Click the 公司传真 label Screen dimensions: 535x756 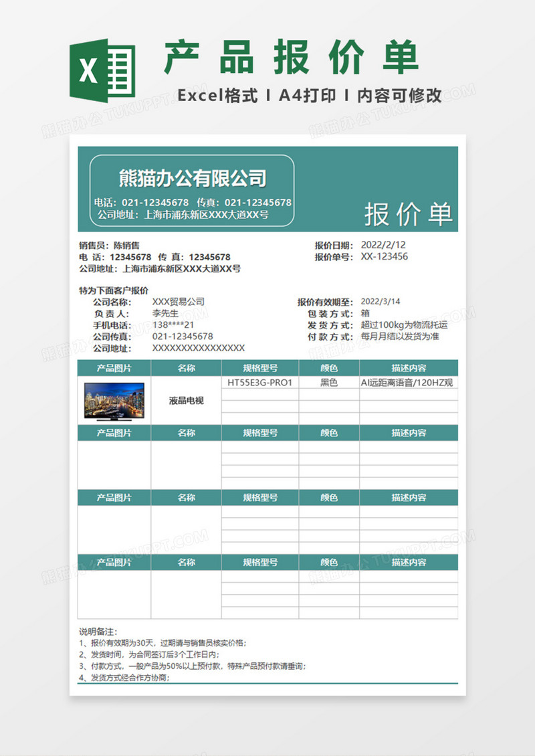click(x=112, y=337)
